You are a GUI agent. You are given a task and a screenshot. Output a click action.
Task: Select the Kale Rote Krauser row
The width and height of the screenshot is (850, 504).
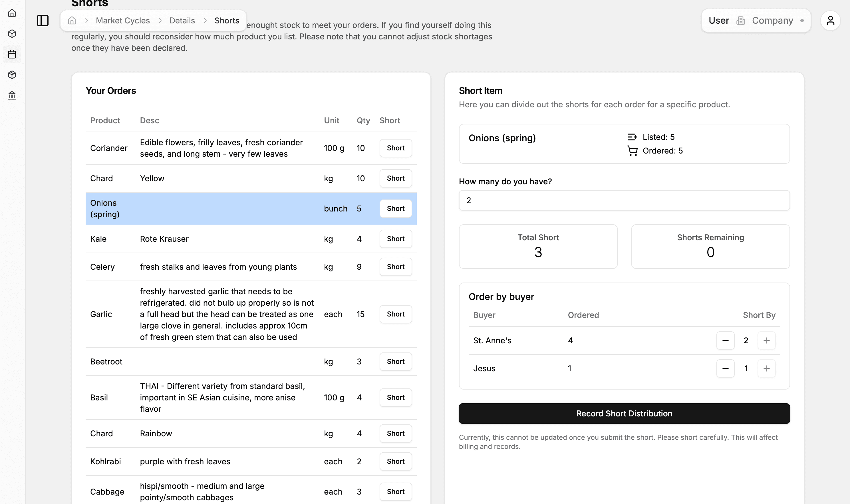[x=204, y=239]
